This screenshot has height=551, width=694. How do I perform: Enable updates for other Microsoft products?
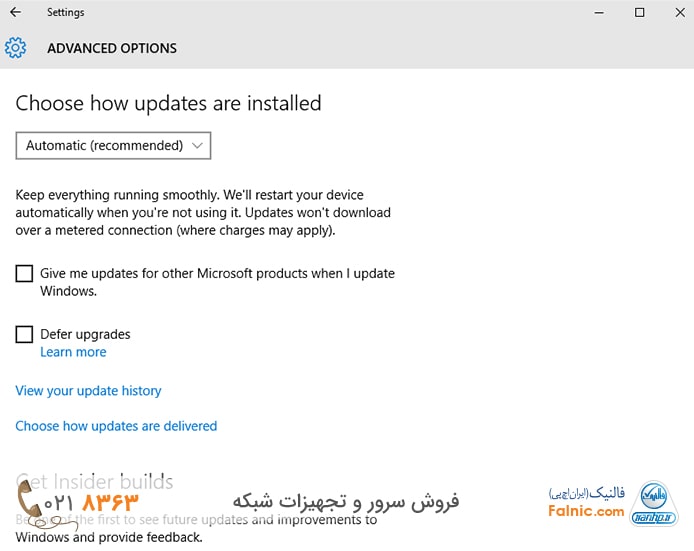[25, 274]
